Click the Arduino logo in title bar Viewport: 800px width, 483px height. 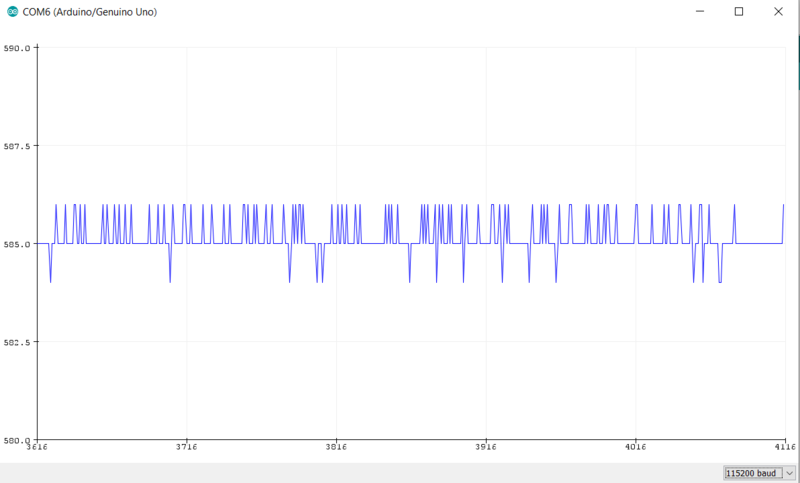point(11,12)
